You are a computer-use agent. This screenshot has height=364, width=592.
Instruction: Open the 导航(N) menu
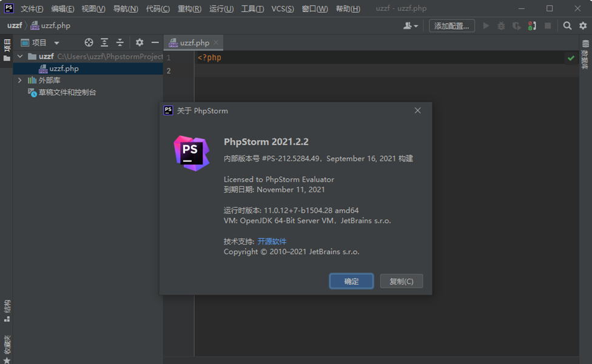(x=126, y=8)
